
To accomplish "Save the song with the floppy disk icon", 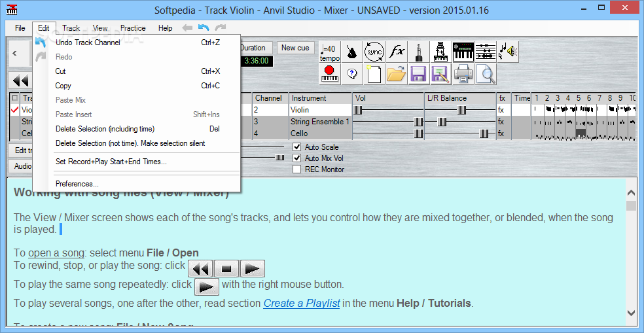I will coord(418,74).
